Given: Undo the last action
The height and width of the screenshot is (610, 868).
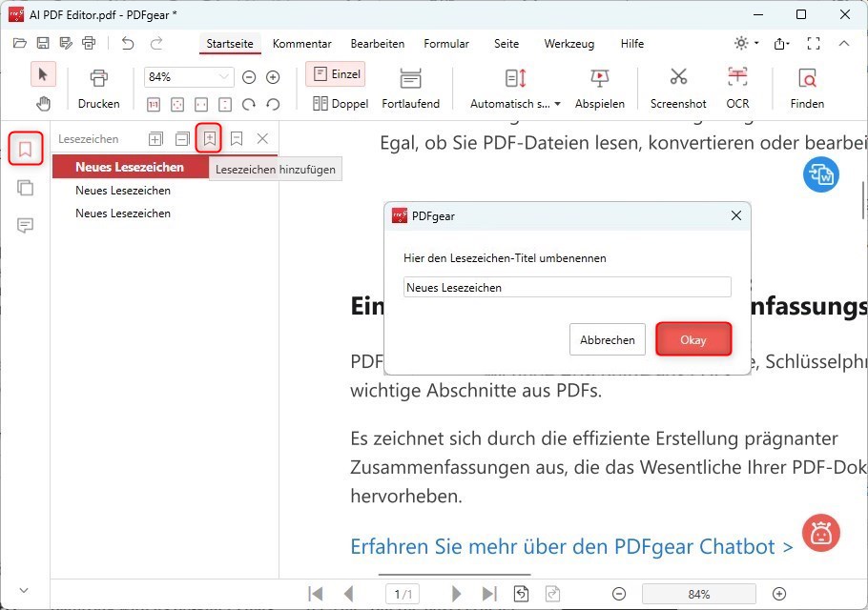Looking at the screenshot, I should tap(128, 43).
